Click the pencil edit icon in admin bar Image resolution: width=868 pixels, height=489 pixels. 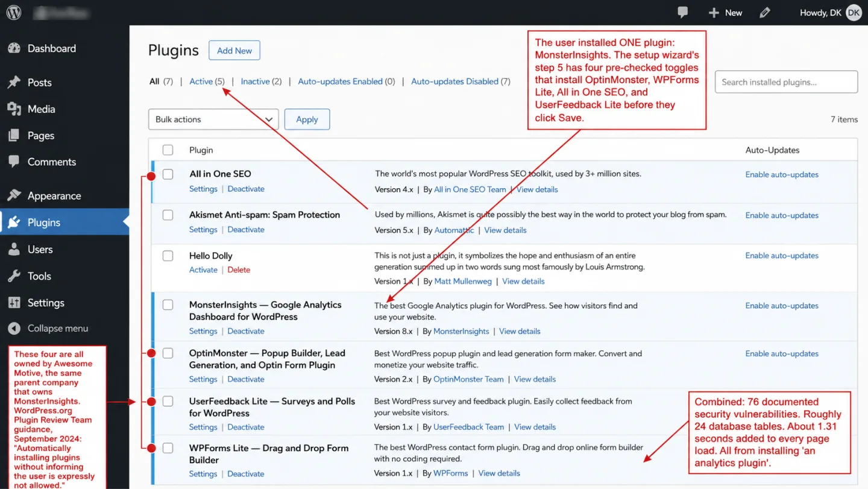(x=765, y=12)
